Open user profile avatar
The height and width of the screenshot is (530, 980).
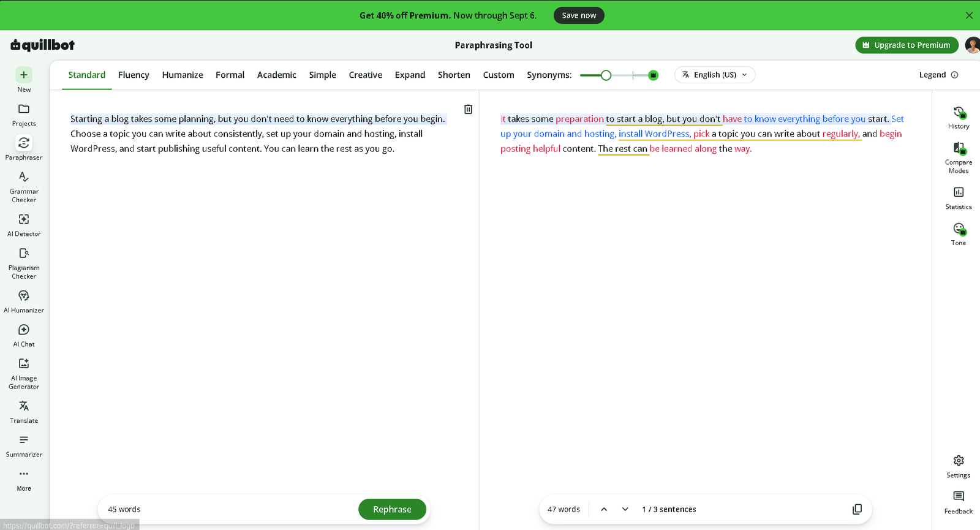972,45
